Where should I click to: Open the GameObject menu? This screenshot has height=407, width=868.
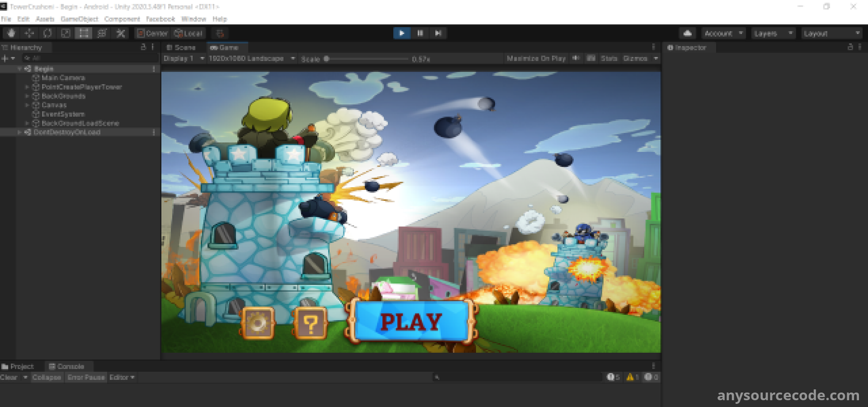[79, 19]
